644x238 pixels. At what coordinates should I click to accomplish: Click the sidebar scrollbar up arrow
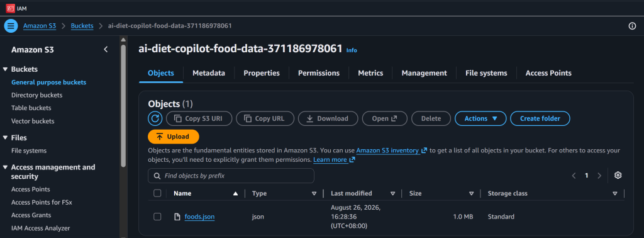(123, 40)
